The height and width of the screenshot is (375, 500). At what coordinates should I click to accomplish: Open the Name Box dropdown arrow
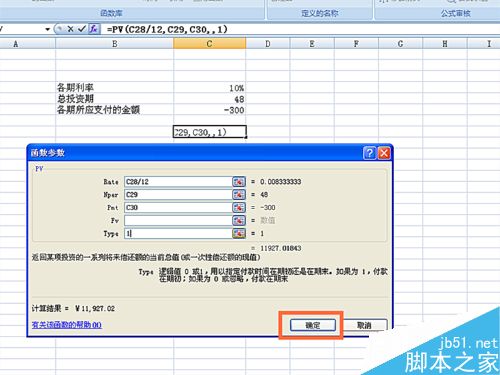47,29
